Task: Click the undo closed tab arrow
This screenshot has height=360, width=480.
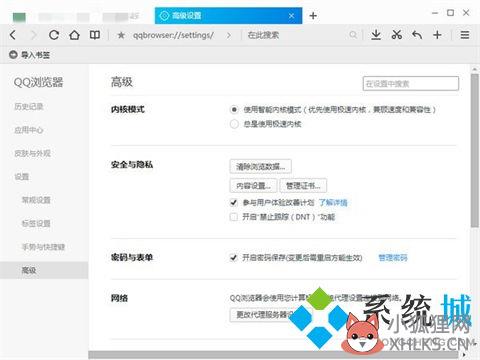Action: 417,35
